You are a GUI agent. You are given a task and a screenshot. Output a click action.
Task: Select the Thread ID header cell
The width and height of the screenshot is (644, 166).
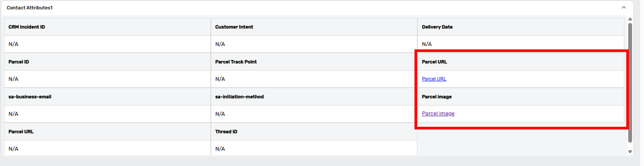pyautogui.click(x=226, y=132)
